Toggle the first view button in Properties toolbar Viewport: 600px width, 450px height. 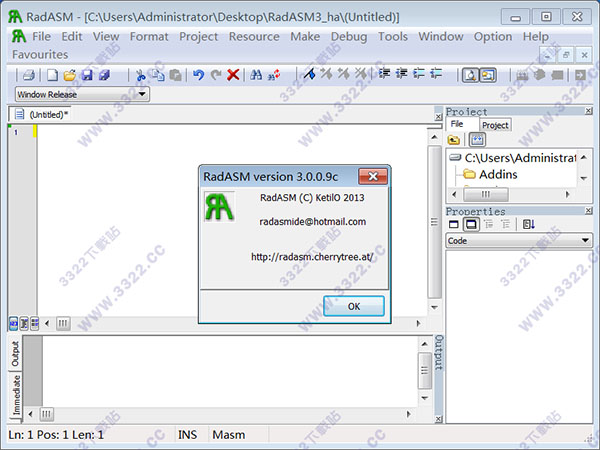point(456,224)
